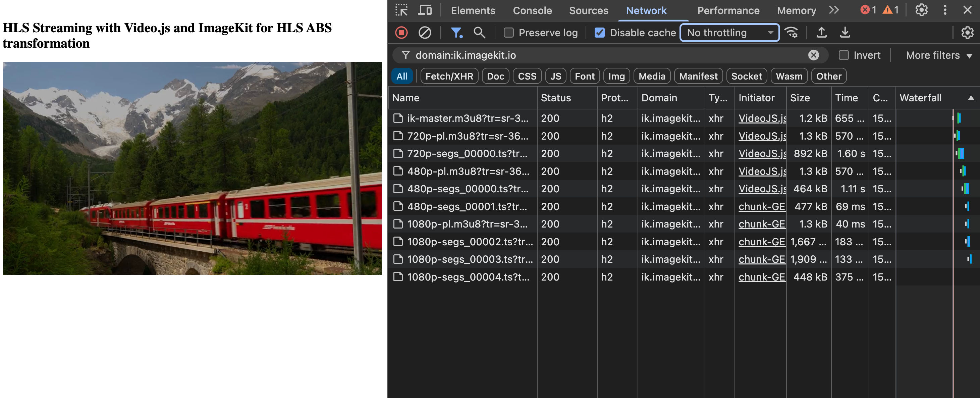Image resolution: width=980 pixels, height=398 pixels.
Task: Check the Invert filter checkbox
Action: [x=843, y=56]
